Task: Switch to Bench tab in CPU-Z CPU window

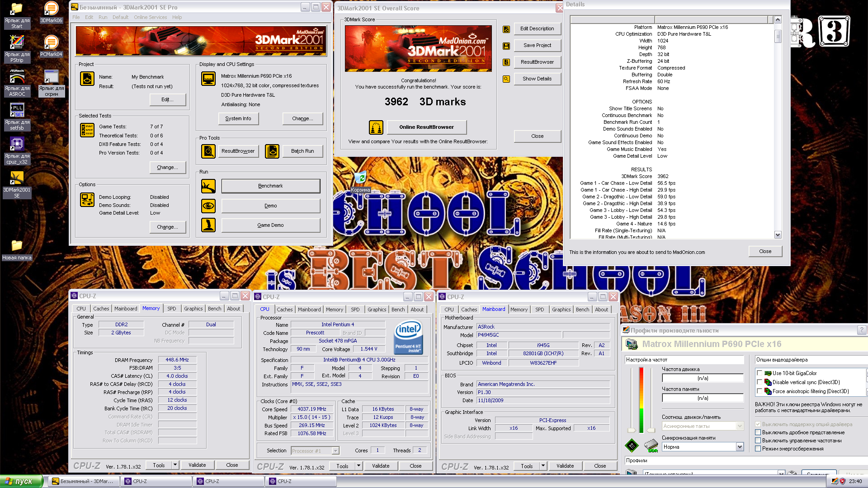Action: click(x=398, y=310)
